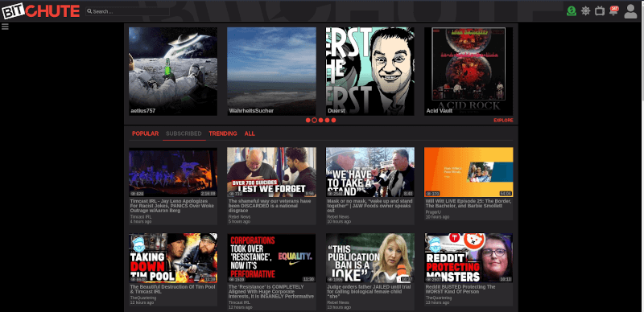
Task: Click the green donate money icon
Action: [x=572, y=11]
